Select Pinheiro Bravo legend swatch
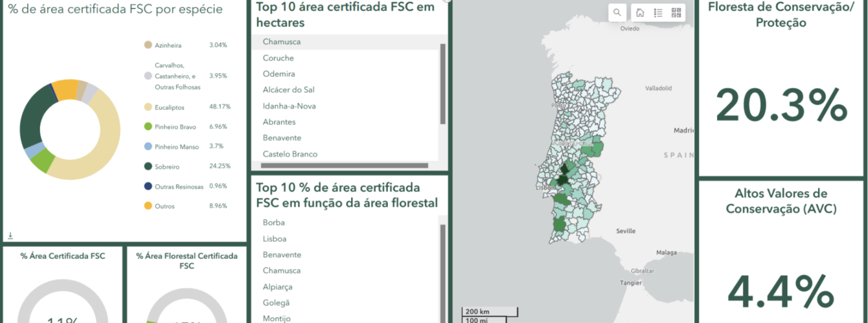 tap(148, 127)
